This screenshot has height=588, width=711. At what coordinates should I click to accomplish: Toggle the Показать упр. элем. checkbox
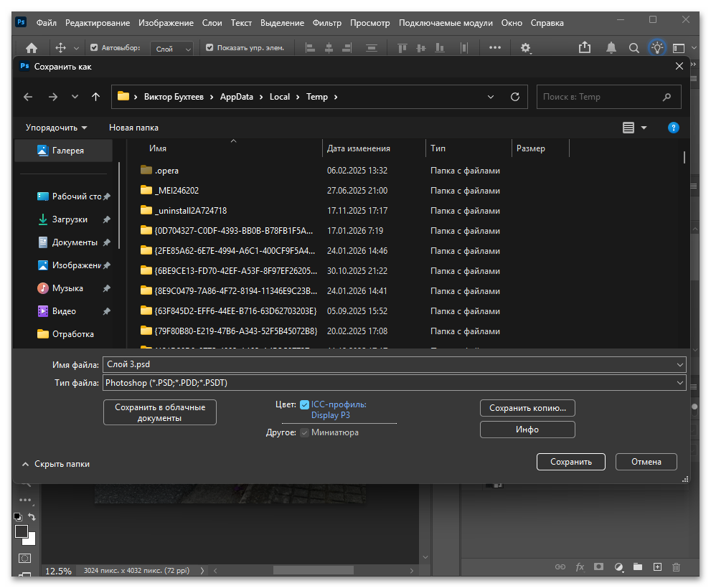coord(209,48)
